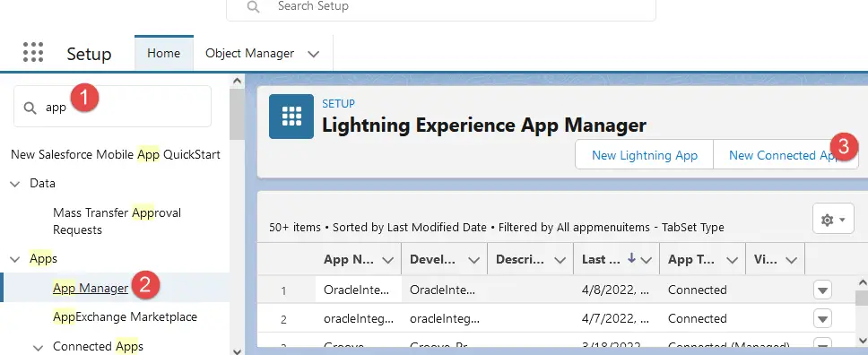This screenshot has width=868, height=355.
Task: Click the SETUP breadcrumb label
Action: (x=339, y=104)
